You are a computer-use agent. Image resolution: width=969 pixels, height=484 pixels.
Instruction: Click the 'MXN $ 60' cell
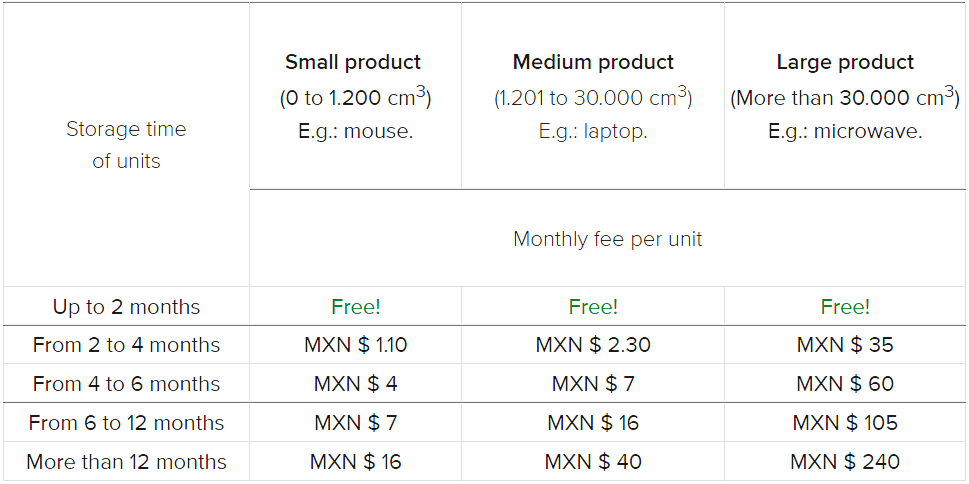point(845,384)
